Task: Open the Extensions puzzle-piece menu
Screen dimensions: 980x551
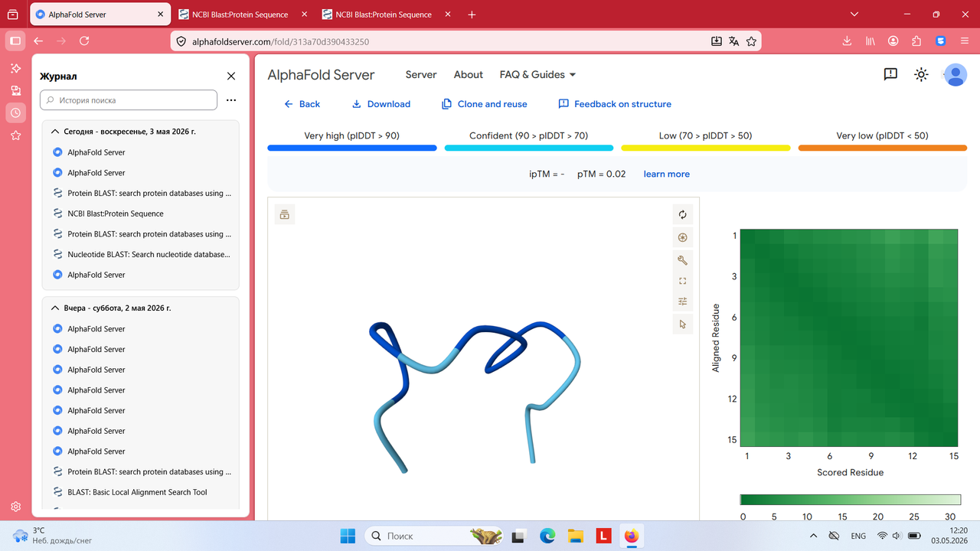Action: click(x=916, y=41)
